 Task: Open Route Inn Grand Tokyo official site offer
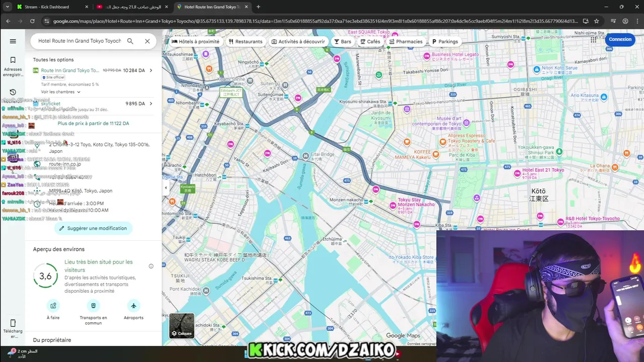(x=70, y=70)
